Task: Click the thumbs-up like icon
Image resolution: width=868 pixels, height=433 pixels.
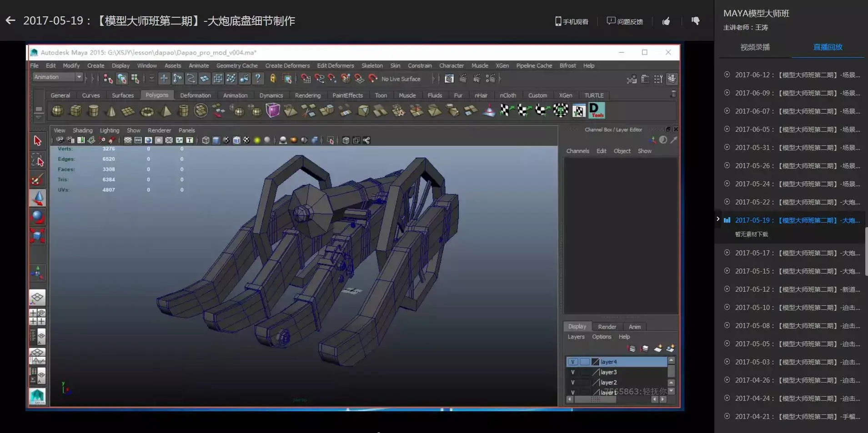Action: tap(666, 21)
